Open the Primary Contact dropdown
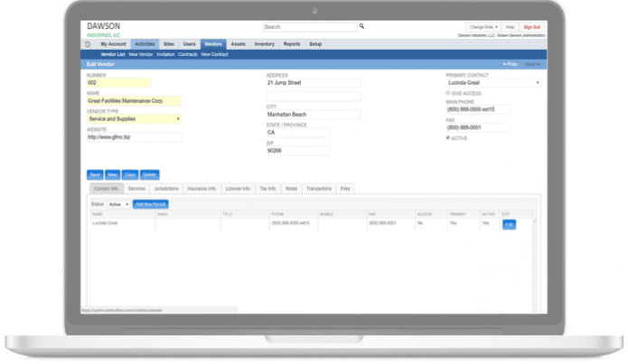This screenshot has width=628, height=364. (x=493, y=83)
